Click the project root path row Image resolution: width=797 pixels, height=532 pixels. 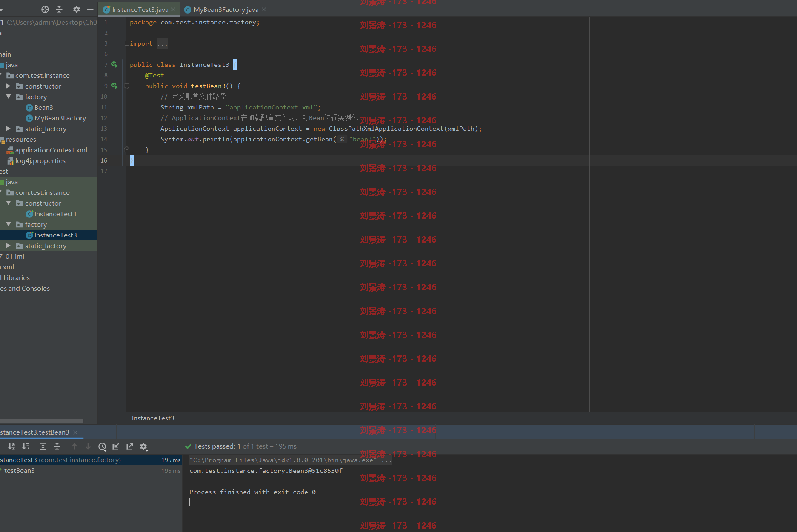(49, 22)
